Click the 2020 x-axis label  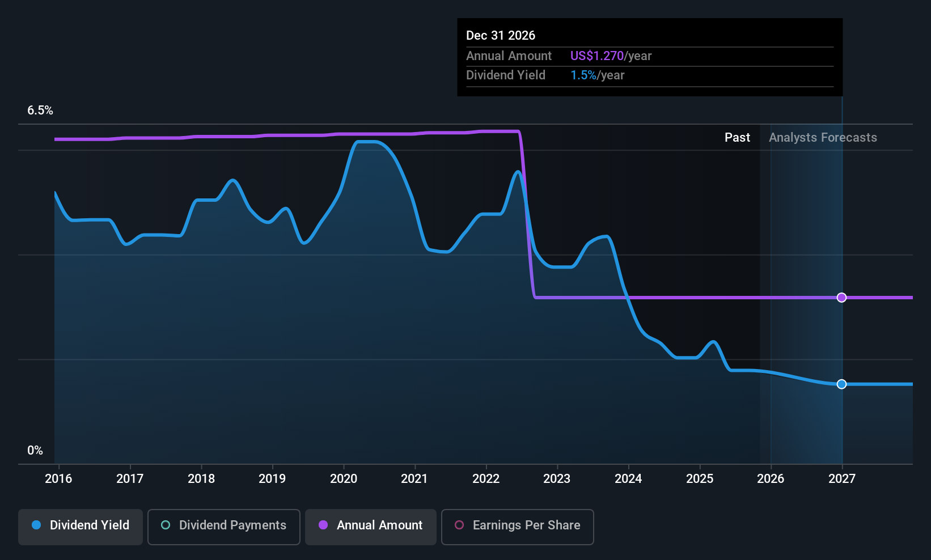point(344,479)
